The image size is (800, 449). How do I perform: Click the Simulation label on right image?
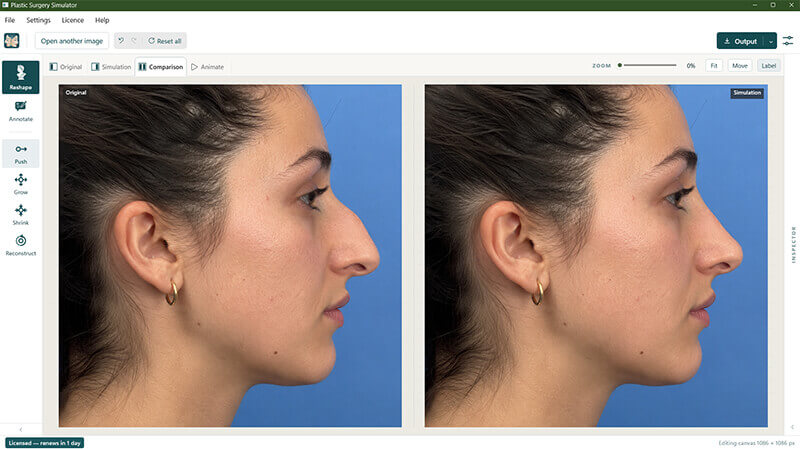(747, 93)
